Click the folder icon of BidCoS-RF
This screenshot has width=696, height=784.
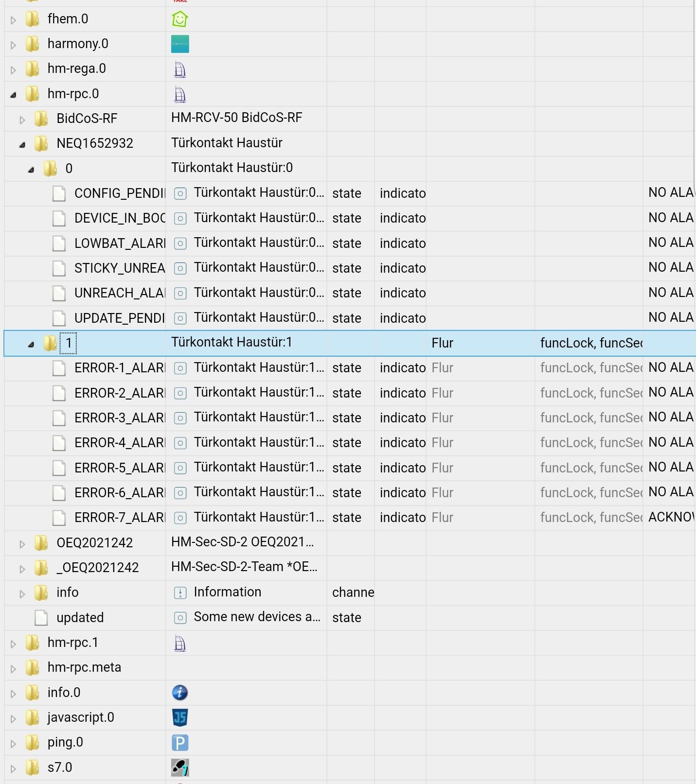pos(41,119)
